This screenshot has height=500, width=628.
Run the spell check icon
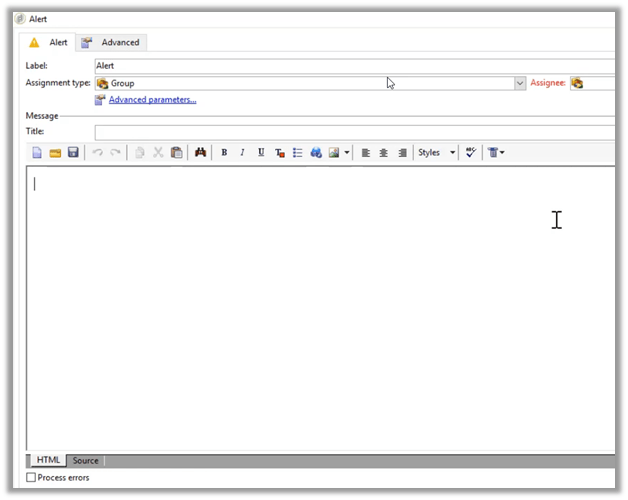point(471,152)
